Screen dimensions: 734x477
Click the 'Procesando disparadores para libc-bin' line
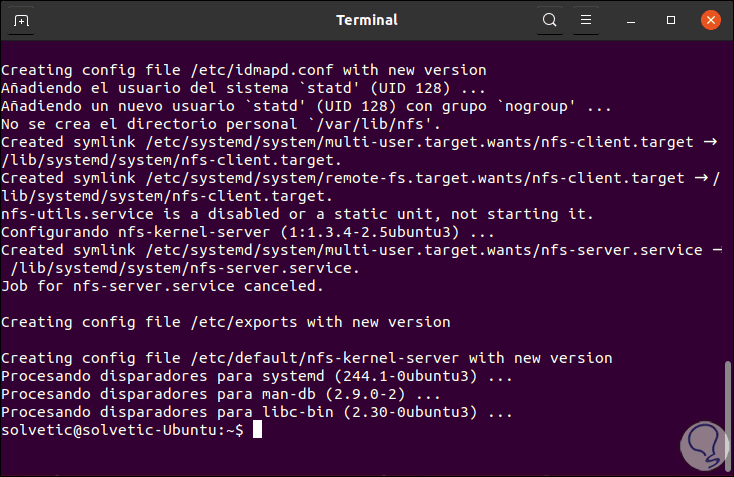point(257,412)
